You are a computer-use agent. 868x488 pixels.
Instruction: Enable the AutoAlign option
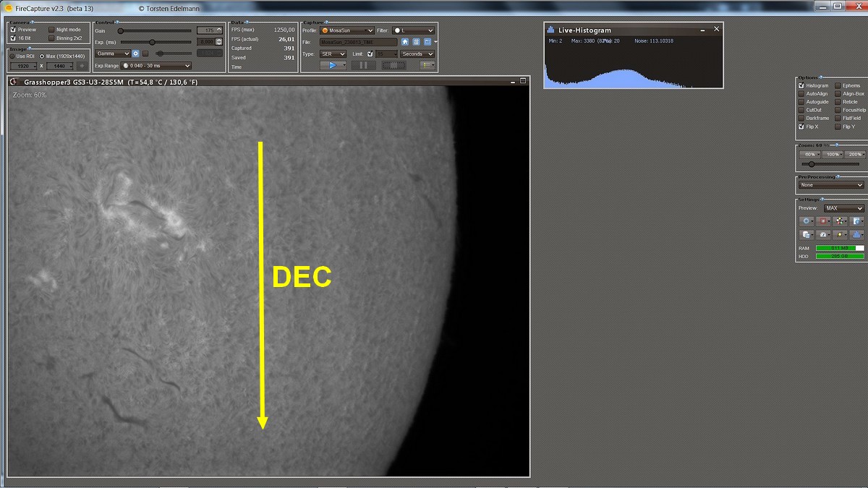click(x=801, y=93)
